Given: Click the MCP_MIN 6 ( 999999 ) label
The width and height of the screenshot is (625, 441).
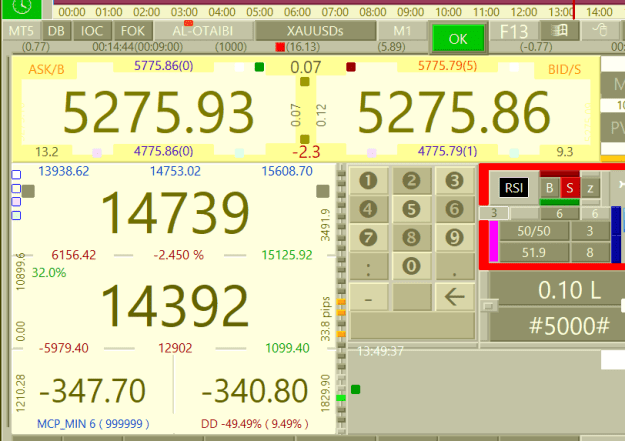Looking at the screenshot, I should pos(93,424).
